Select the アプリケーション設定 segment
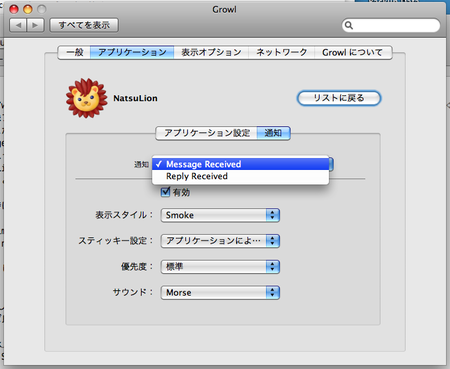The height and width of the screenshot is (369, 450). [x=207, y=133]
